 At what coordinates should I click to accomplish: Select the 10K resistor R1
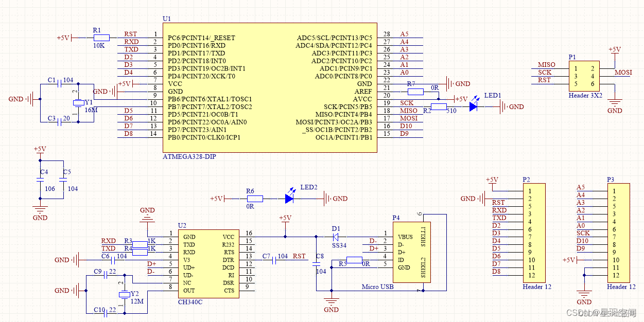[x=100, y=37]
